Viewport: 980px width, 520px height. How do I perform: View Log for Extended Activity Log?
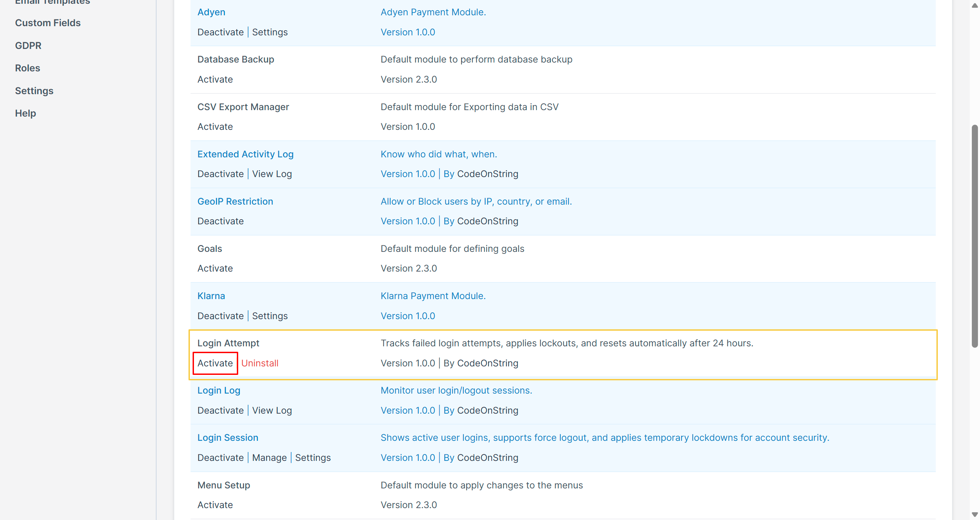click(x=272, y=174)
